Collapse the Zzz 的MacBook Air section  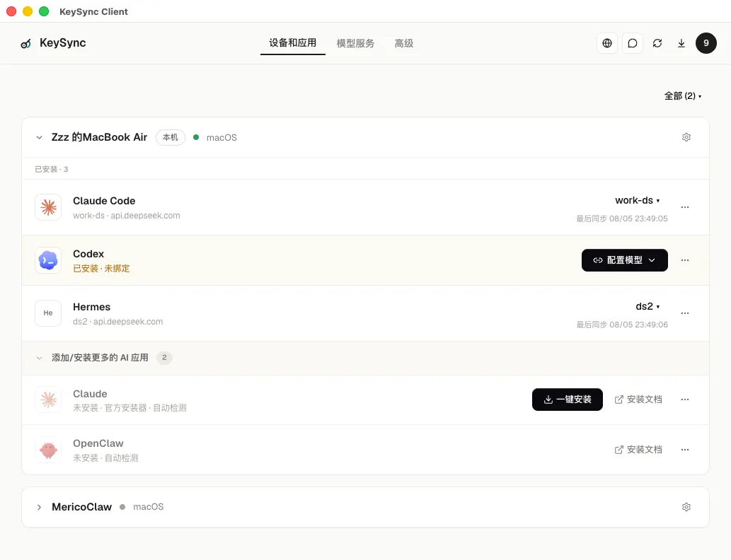(39, 137)
